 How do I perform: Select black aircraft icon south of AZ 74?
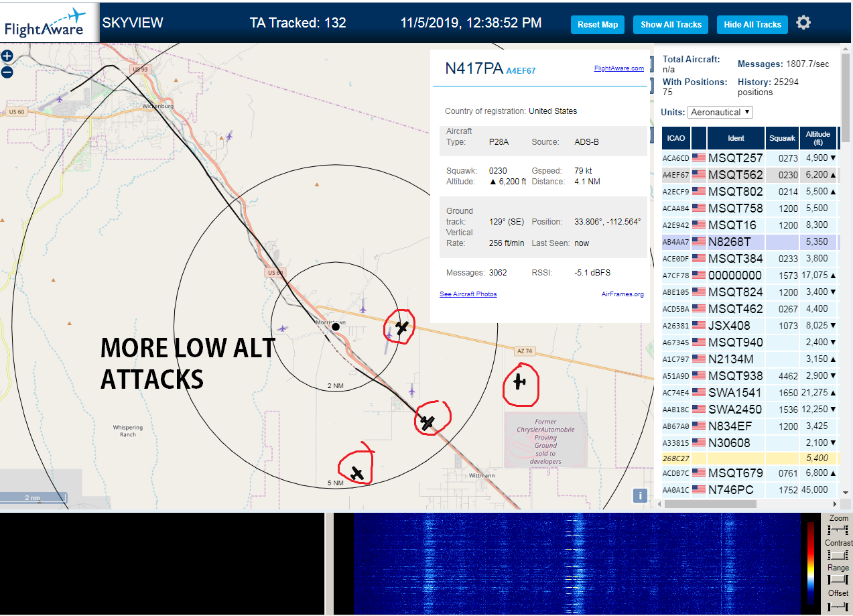519,381
